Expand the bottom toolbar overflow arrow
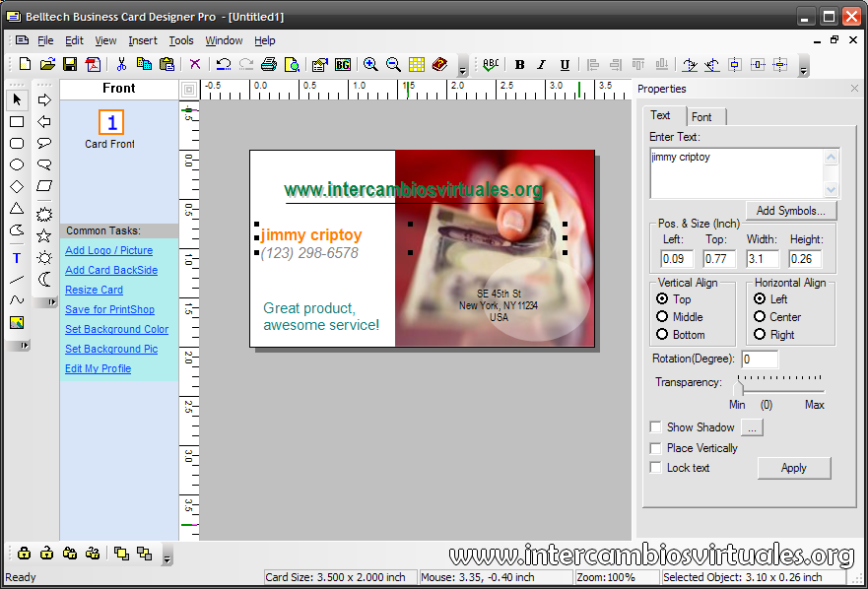 click(x=167, y=556)
